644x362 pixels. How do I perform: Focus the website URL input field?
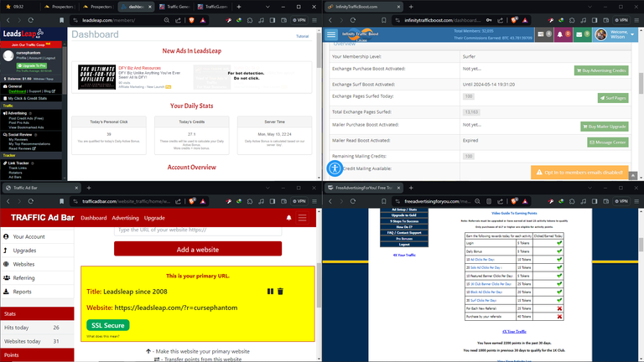click(198, 230)
